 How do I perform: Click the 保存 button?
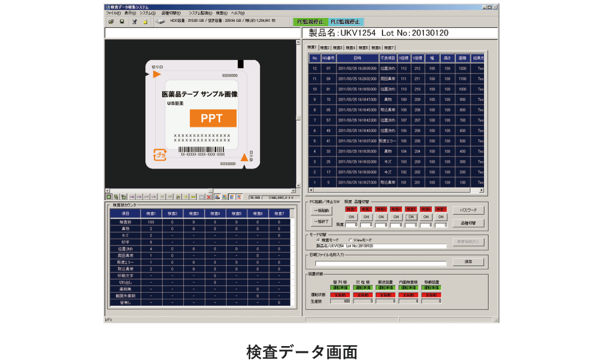(468, 262)
